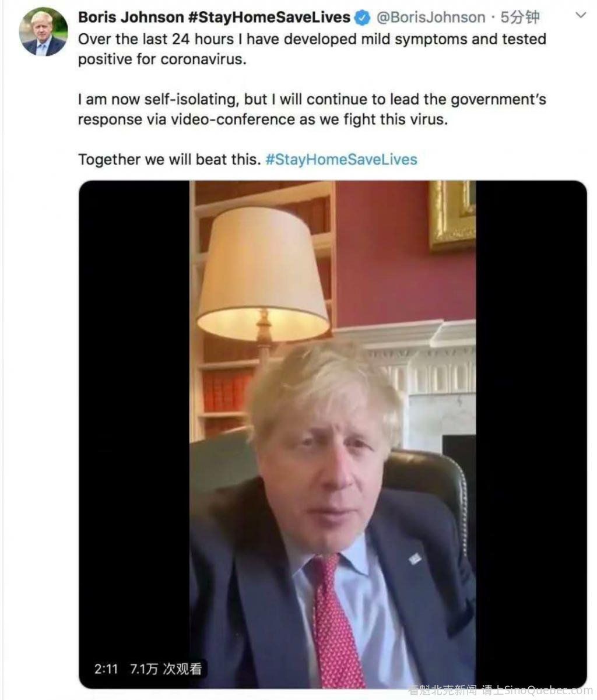Follow the blue #StayHomeSaveLives hashtag in the tweet

pyautogui.click(x=341, y=159)
